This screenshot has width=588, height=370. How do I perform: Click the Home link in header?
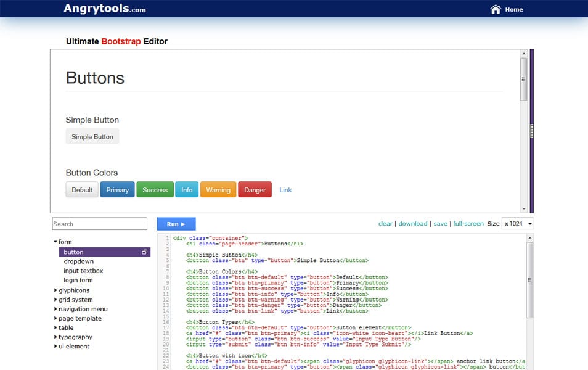click(514, 10)
